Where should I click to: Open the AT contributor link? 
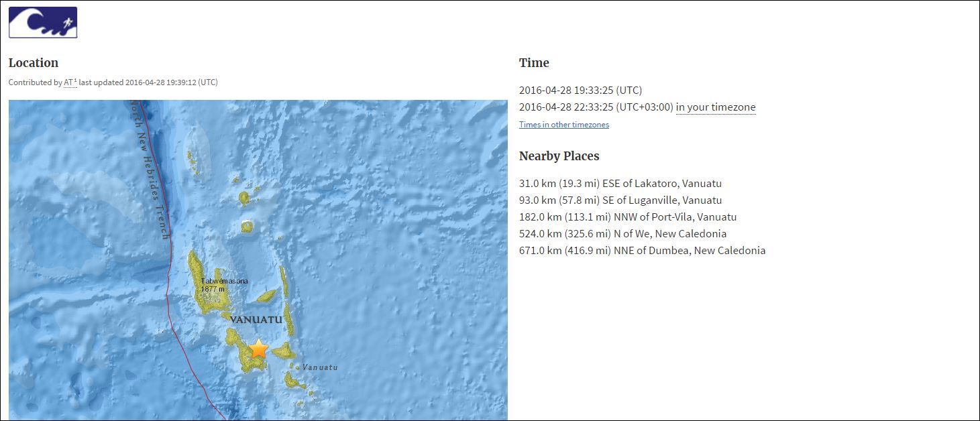tap(70, 82)
